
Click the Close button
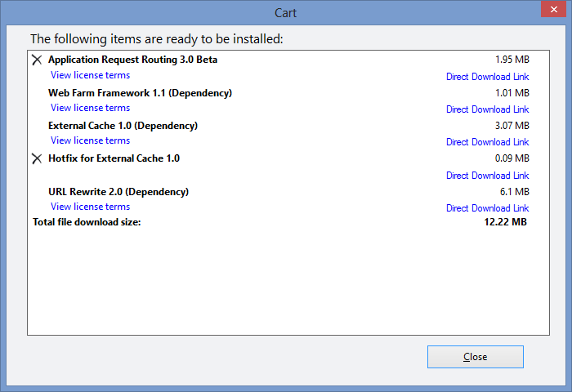point(476,357)
